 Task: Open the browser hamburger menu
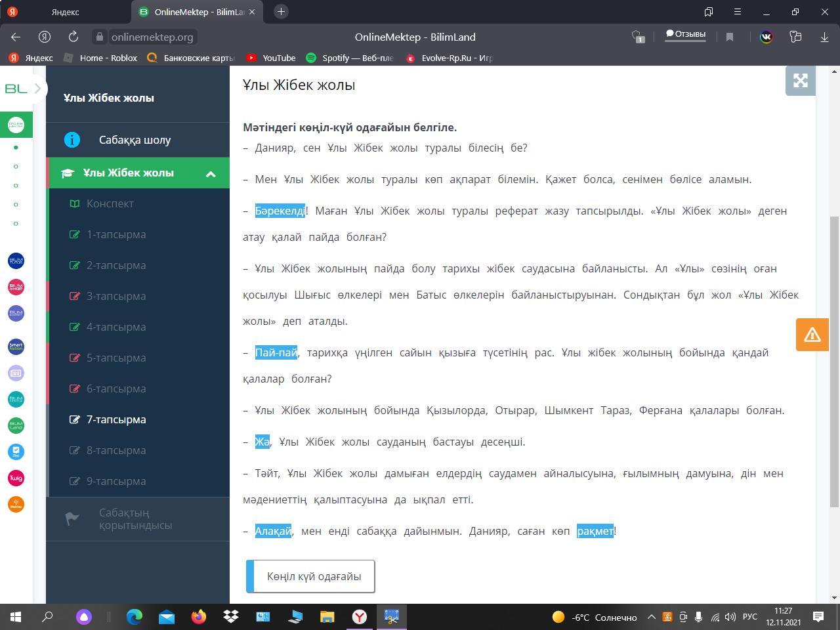click(x=738, y=12)
